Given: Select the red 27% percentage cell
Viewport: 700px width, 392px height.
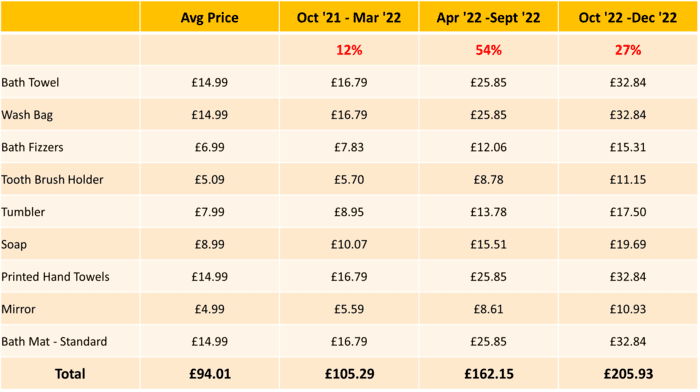Looking at the screenshot, I should point(628,50).
